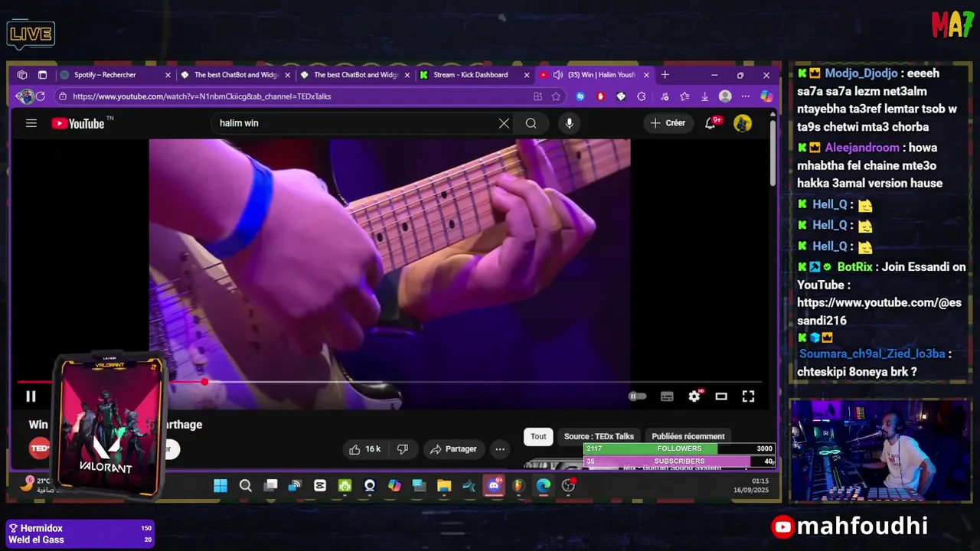Open Discord from the taskbar

pyautogui.click(x=495, y=485)
